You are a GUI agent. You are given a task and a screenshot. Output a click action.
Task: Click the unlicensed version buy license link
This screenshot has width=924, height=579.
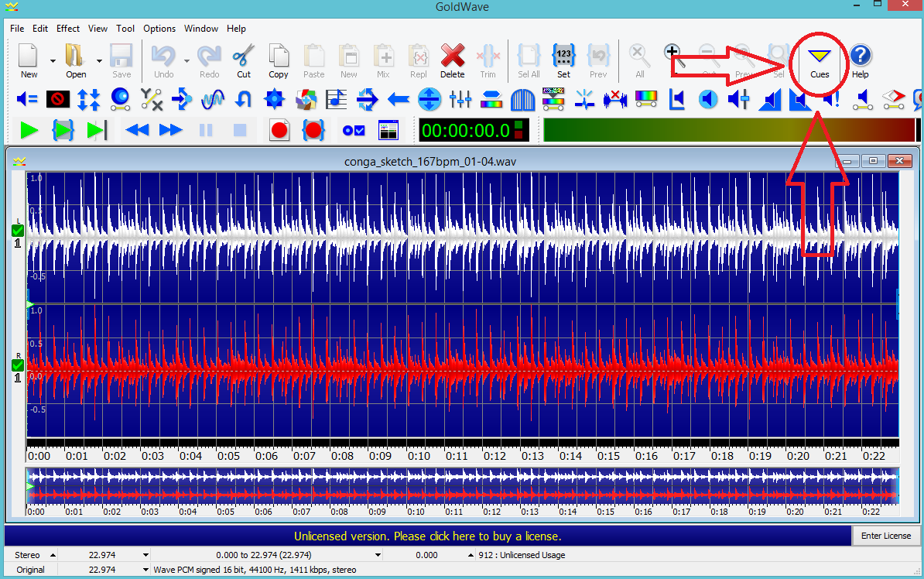coord(427,536)
